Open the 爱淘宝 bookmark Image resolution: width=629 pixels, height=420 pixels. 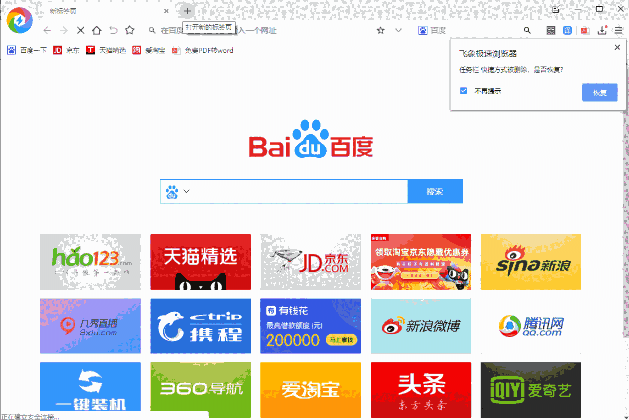click(149, 50)
